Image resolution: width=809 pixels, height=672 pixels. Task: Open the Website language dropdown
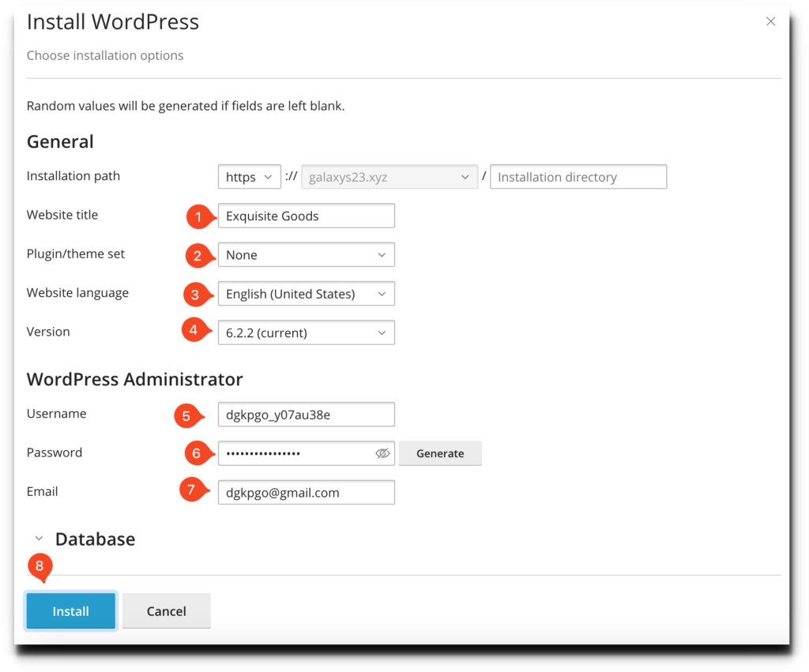pos(306,294)
